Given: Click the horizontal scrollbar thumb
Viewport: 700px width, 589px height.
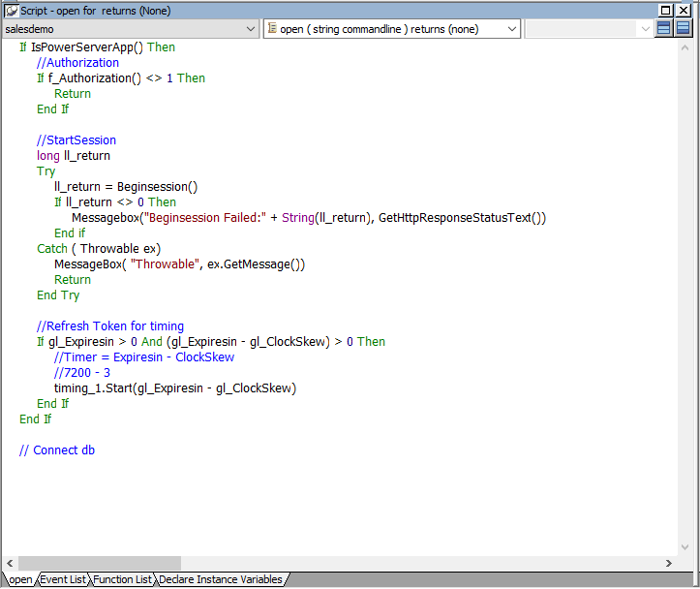Looking at the screenshot, I should [99, 563].
